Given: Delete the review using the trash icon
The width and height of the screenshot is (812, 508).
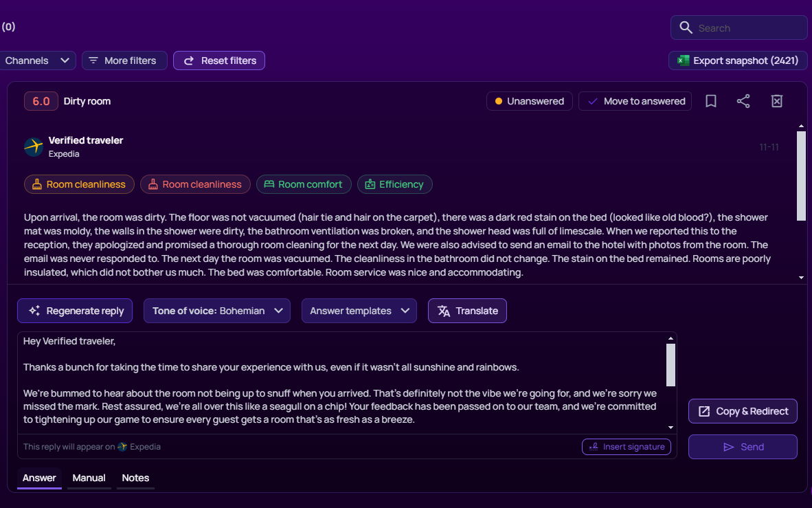Looking at the screenshot, I should [x=777, y=101].
